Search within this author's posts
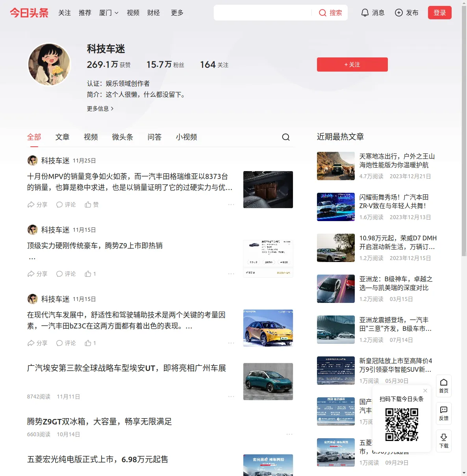This screenshot has height=476, width=467. click(286, 137)
